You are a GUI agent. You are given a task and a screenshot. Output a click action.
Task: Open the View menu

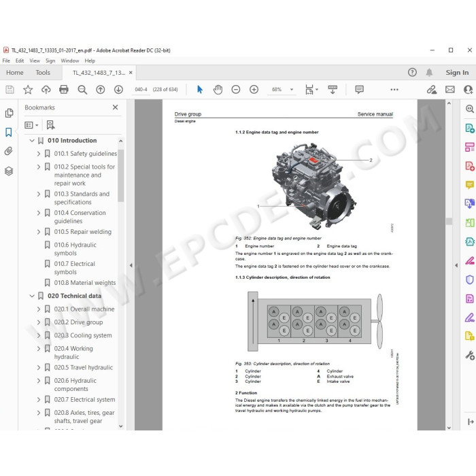35,61
